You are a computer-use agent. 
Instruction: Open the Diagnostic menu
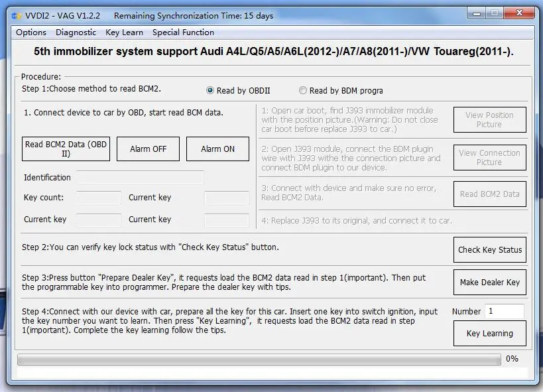coord(76,33)
